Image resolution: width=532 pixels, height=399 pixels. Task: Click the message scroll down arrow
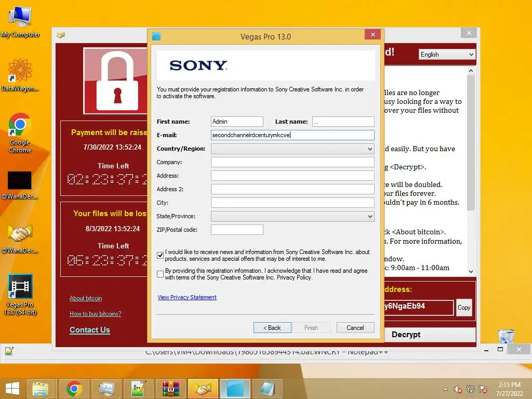tap(471, 271)
